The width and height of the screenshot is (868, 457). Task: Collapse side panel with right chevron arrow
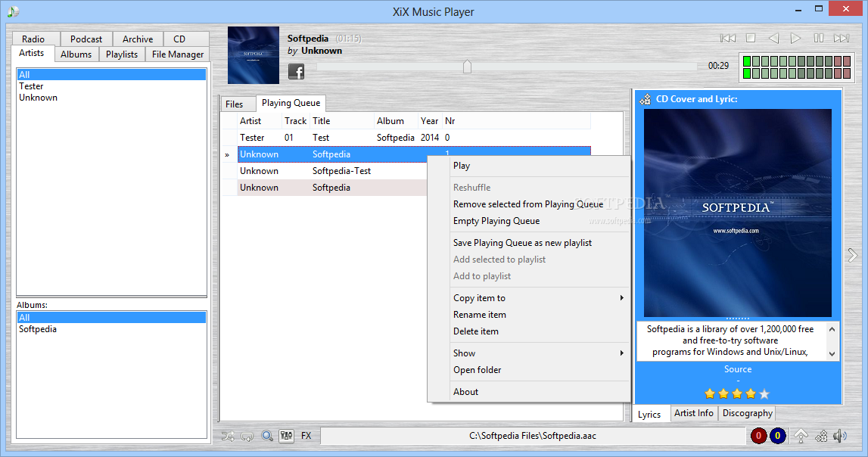coord(853,254)
